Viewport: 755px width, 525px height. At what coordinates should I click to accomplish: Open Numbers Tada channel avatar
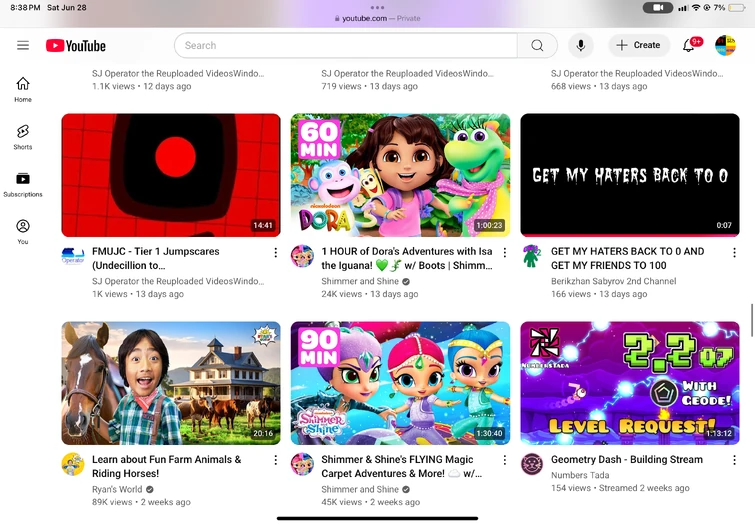pos(532,464)
